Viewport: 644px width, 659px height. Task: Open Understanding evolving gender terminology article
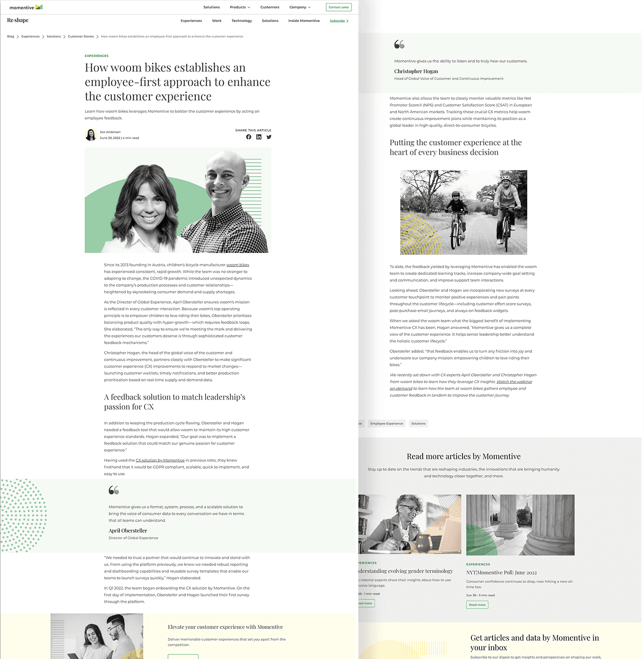click(405, 571)
